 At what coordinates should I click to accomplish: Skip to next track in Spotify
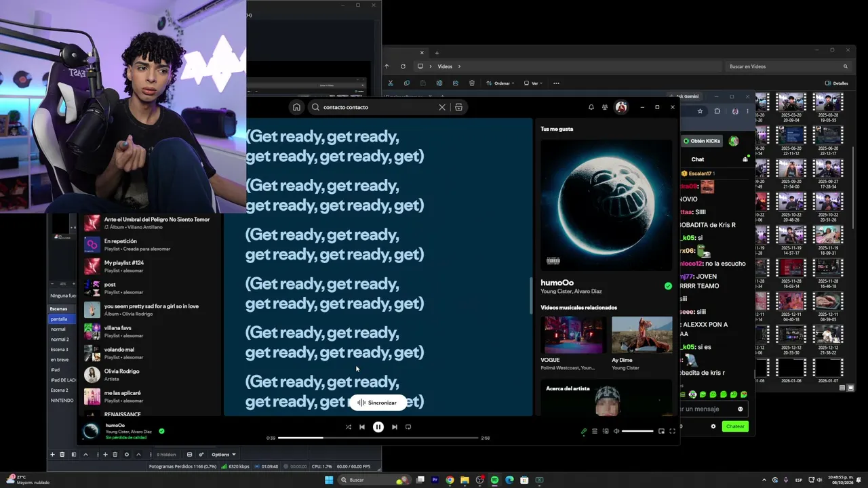(395, 427)
